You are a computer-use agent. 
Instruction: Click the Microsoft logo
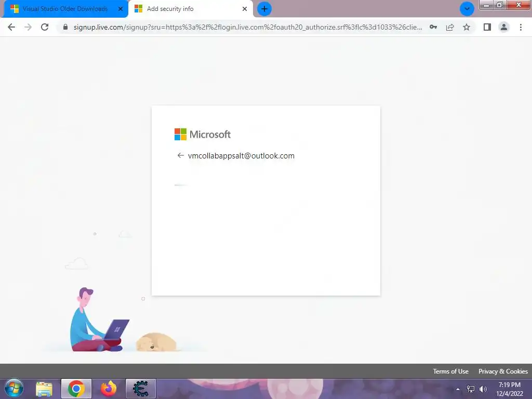pos(203,135)
